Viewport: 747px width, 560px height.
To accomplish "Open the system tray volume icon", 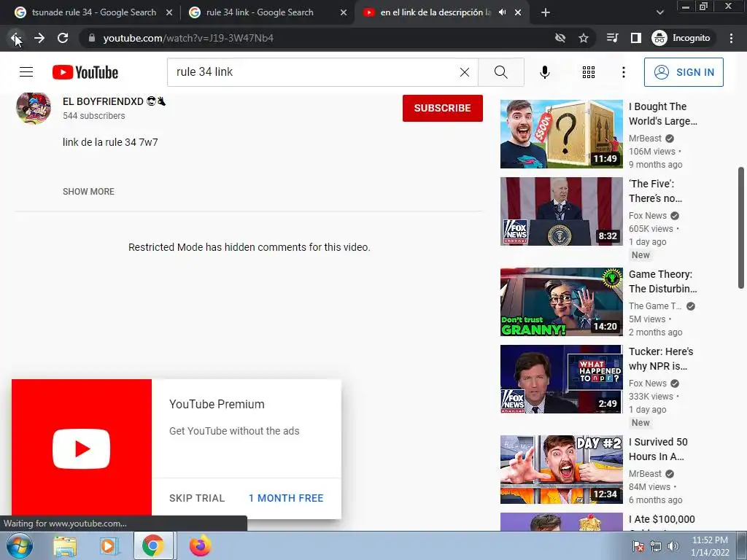I will click(673, 546).
